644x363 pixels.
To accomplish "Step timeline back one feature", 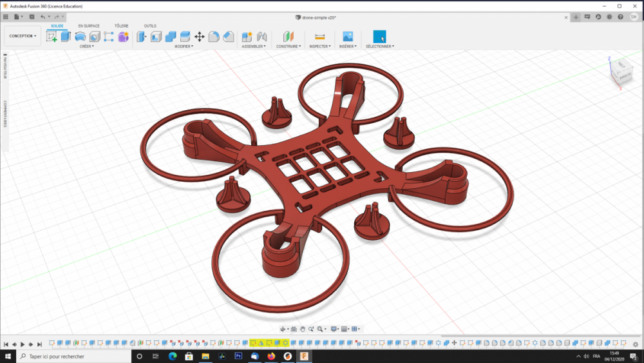I will (x=14, y=344).
